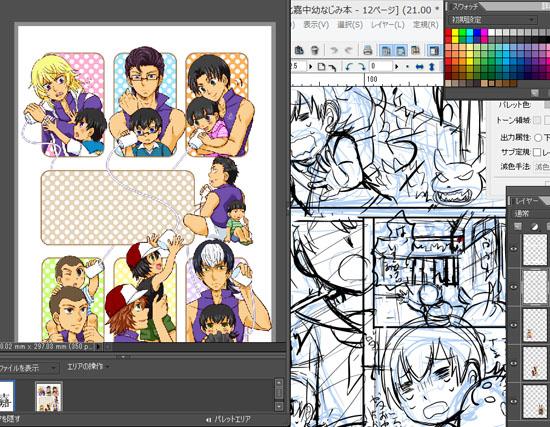Click the を隠す hide button at the bottom left
The height and width of the screenshot is (427, 550).
point(10,419)
